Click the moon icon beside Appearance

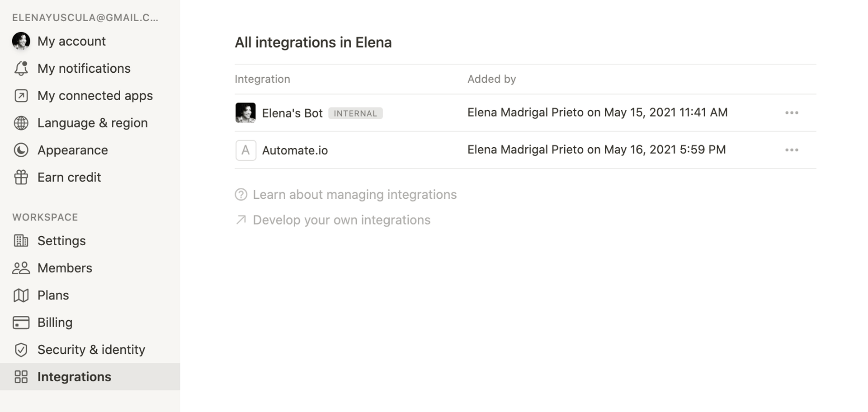[x=21, y=150]
